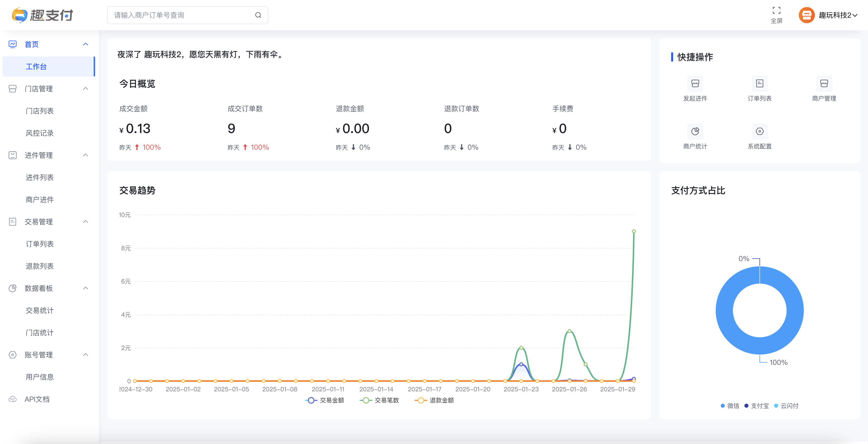The height and width of the screenshot is (444, 868).
Task: Open the 发起进件 quick action icon
Action: click(x=695, y=83)
